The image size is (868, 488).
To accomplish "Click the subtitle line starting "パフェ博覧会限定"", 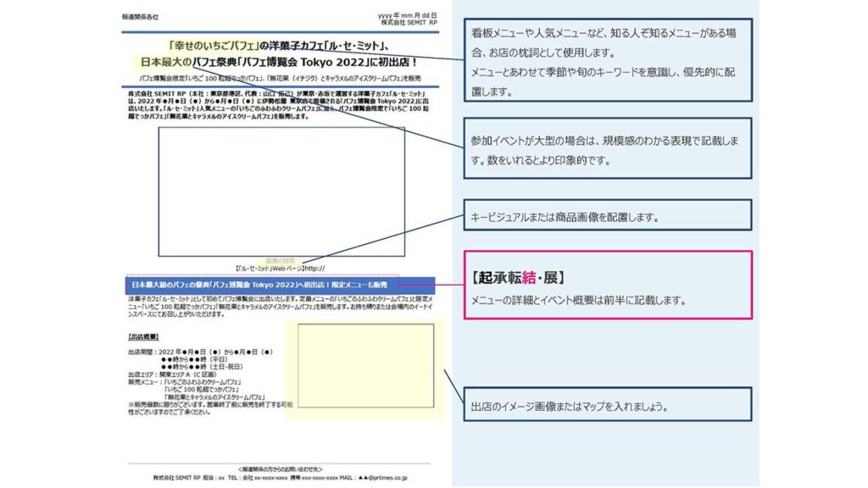I will click(x=280, y=78).
